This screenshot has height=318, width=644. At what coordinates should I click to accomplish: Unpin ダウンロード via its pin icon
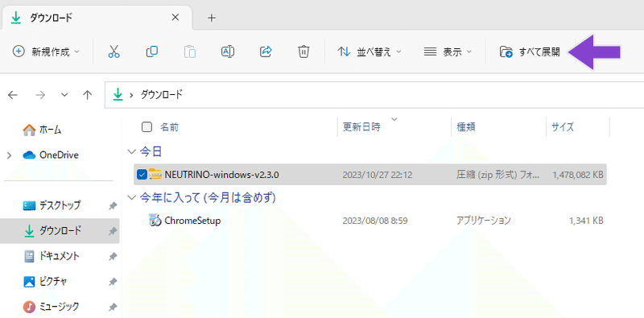point(112,232)
